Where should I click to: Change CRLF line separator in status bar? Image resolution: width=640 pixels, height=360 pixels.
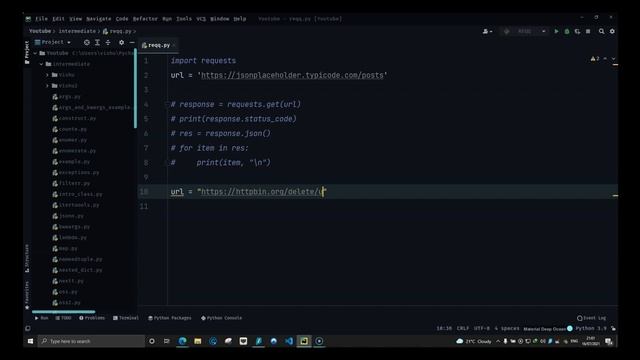[462, 328]
